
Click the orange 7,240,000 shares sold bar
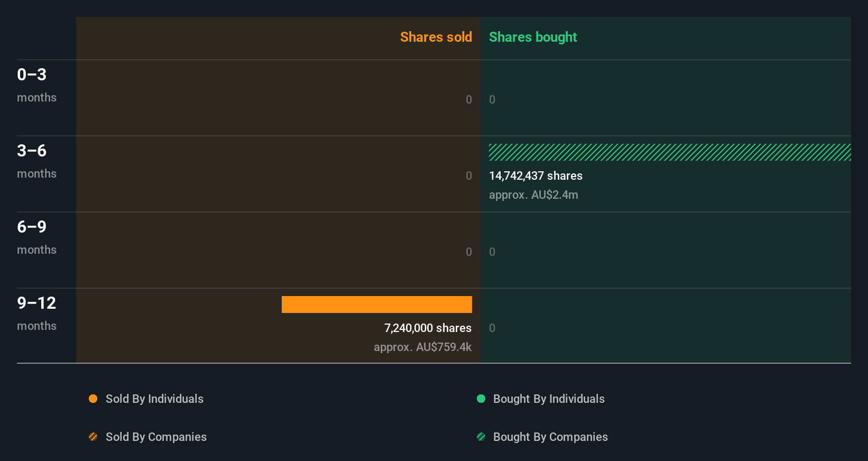[377, 305]
